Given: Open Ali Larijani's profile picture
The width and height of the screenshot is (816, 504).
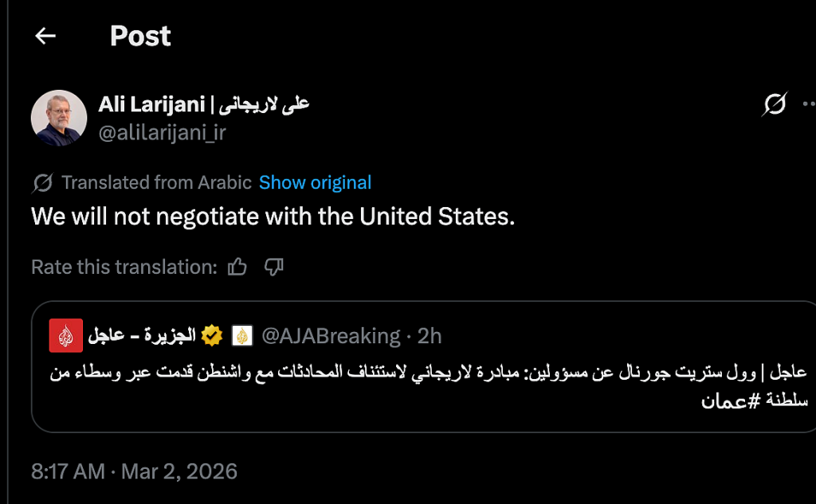Looking at the screenshot, I should click(58, 118).
